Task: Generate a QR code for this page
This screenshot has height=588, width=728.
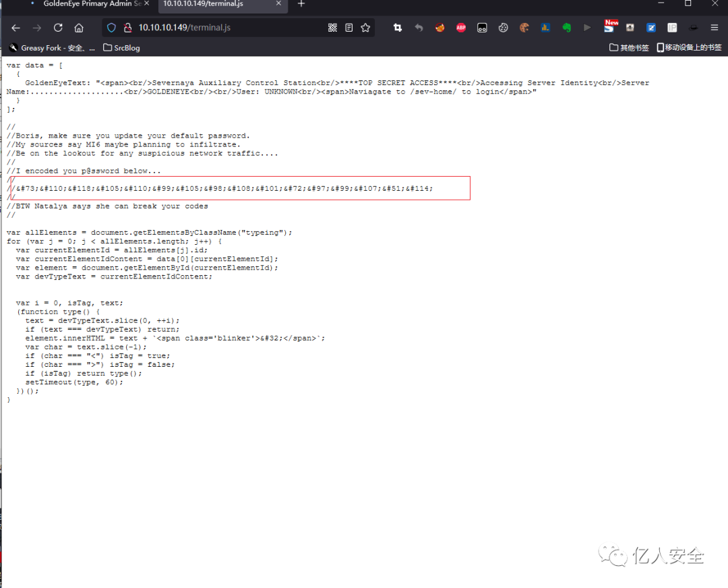Action: click(332, 28)
